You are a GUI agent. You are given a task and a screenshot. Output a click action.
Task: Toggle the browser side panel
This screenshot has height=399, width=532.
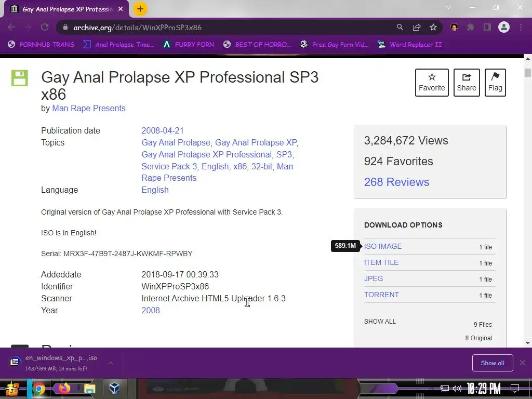(487, 27)
